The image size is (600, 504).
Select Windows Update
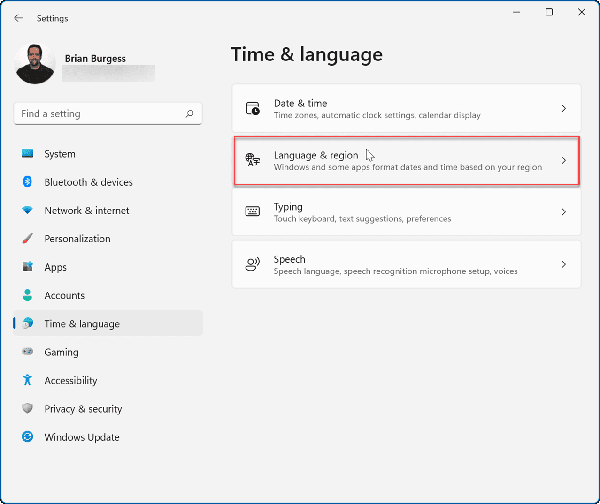pyautogui.click(x=108, y=437)
